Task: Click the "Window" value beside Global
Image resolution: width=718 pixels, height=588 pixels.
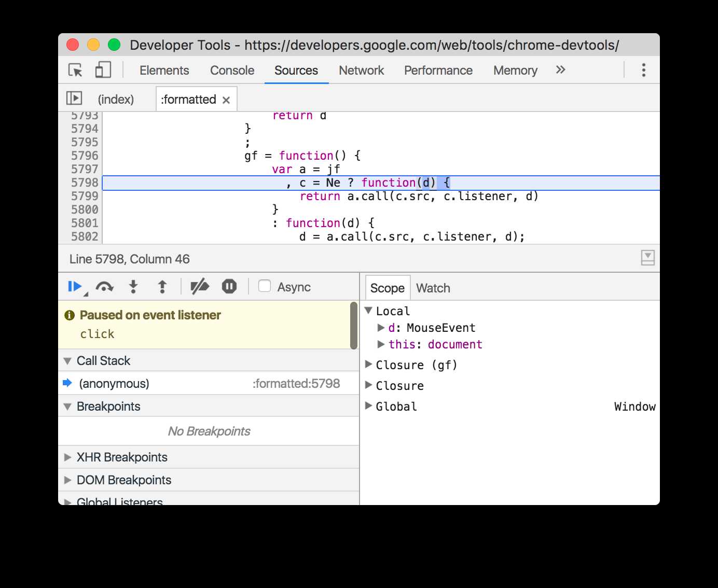Action: click(634, 407)
